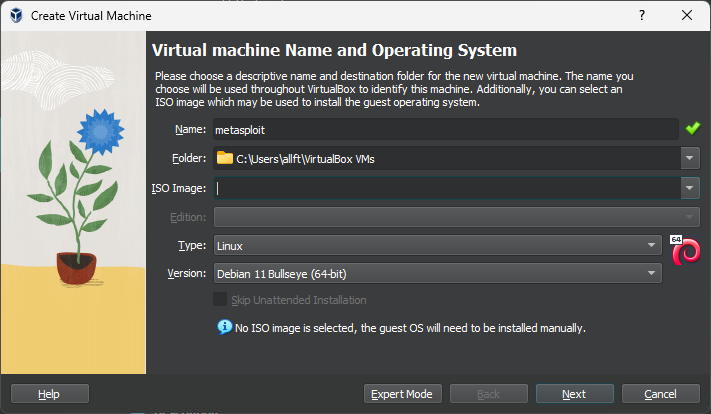Click the blue info icon near ISO message

pyautogui.click(x=224, y=327)
